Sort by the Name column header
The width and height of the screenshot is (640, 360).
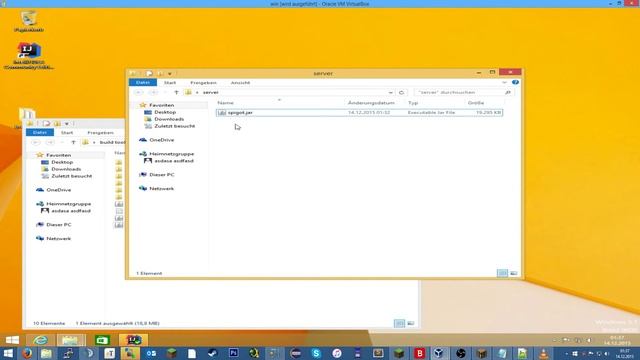point(225,103)
